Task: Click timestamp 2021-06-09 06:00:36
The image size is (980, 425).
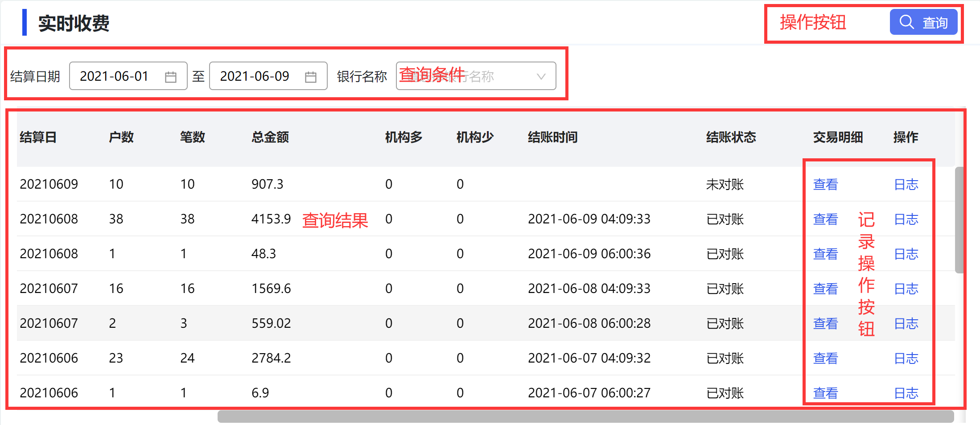Action: (x=589, y=254)
